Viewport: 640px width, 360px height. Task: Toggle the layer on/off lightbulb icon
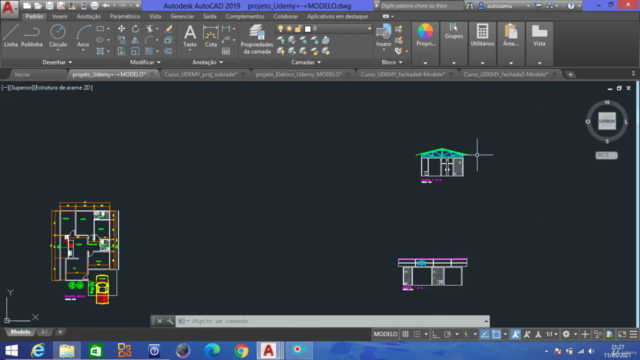[280, 29]
